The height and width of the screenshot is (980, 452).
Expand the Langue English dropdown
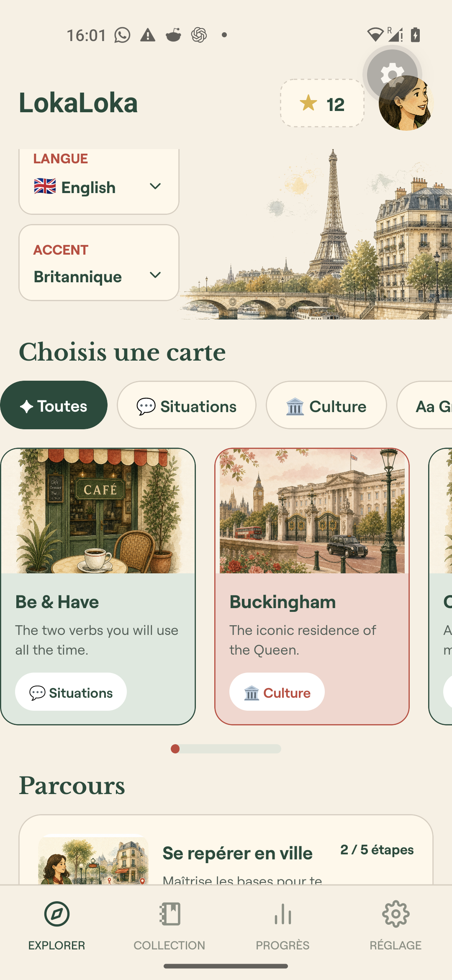point(99,182)
